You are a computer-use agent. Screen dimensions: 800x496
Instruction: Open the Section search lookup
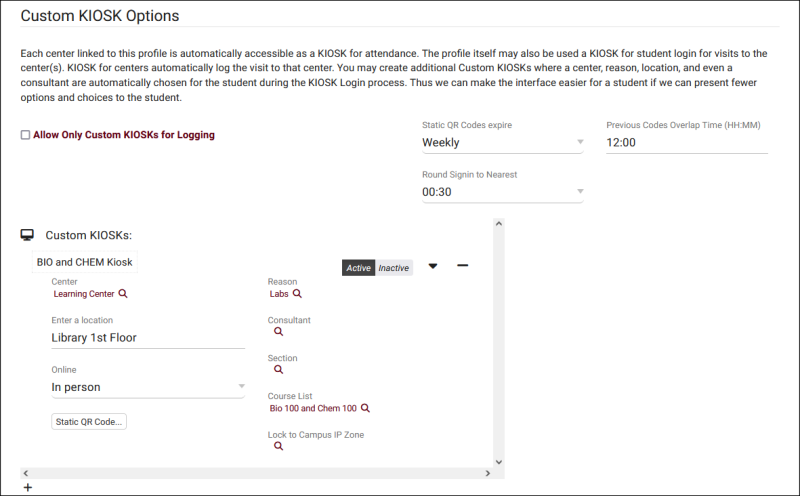point(279,370)
